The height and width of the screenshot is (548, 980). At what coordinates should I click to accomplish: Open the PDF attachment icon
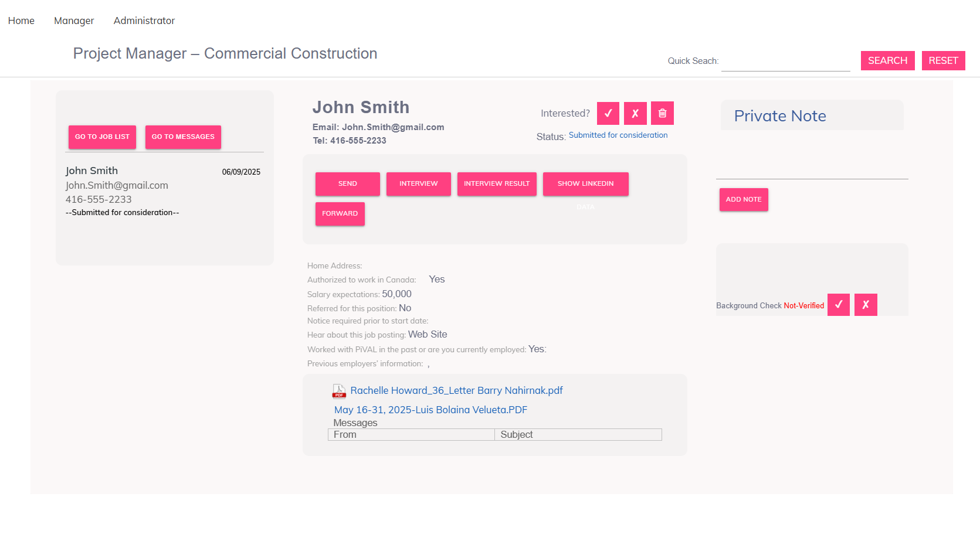338,390
